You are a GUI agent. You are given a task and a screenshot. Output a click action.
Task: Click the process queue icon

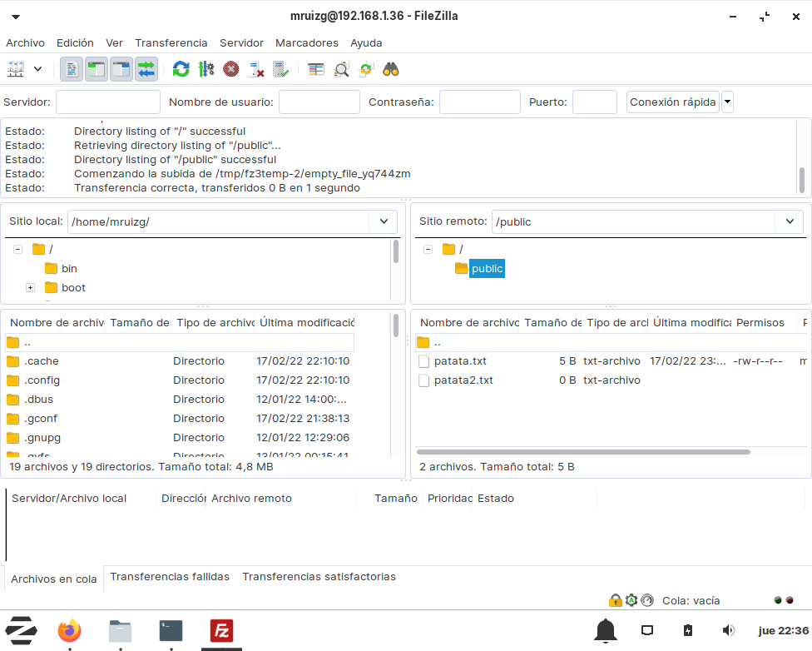click(206, 69)
